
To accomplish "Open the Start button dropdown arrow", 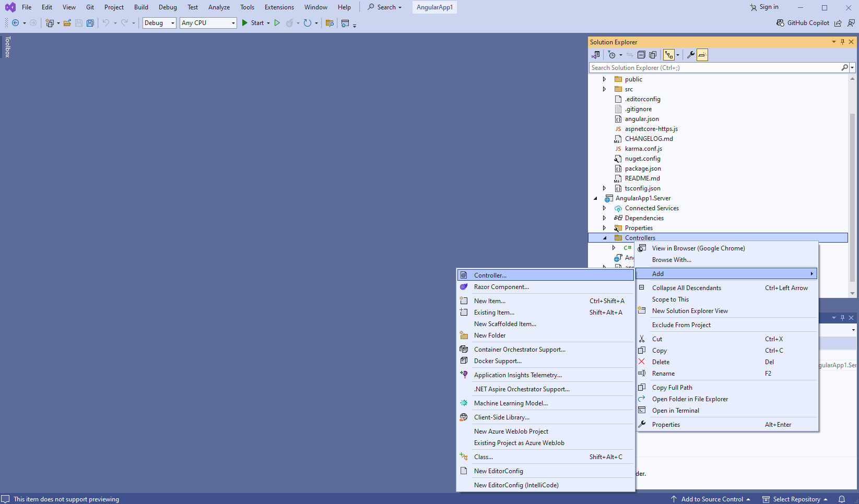I will pyautogui.click(x=268, y=23).
